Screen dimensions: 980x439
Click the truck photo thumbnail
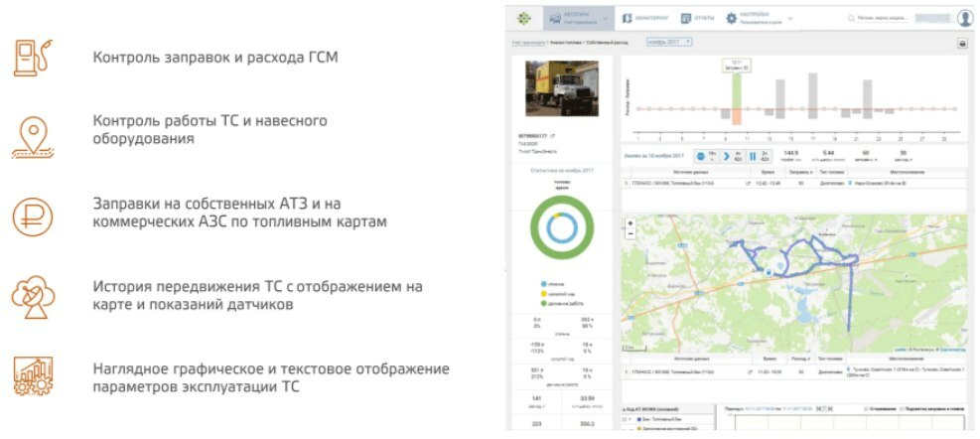[x=561, y=87]
